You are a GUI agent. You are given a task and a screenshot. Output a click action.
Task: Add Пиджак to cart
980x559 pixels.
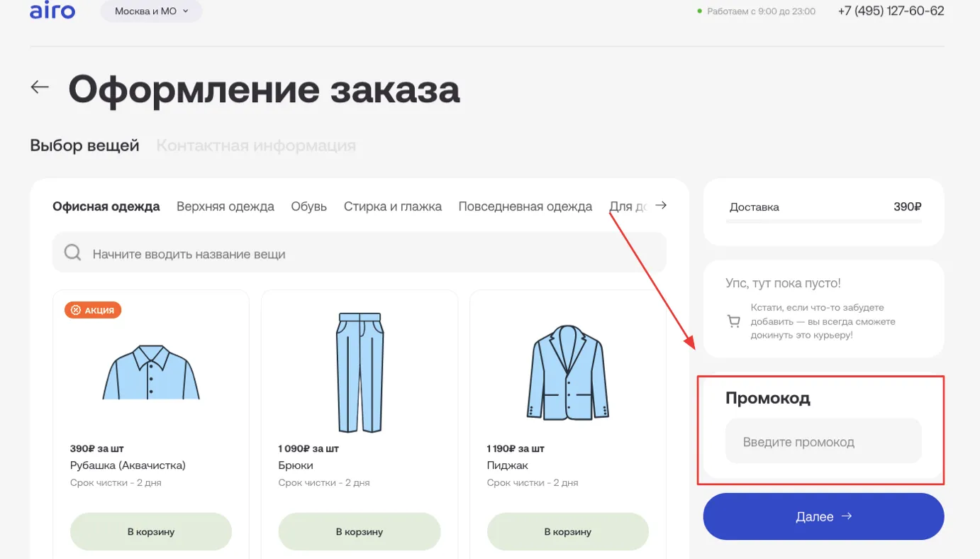click(x=567, y=531)
